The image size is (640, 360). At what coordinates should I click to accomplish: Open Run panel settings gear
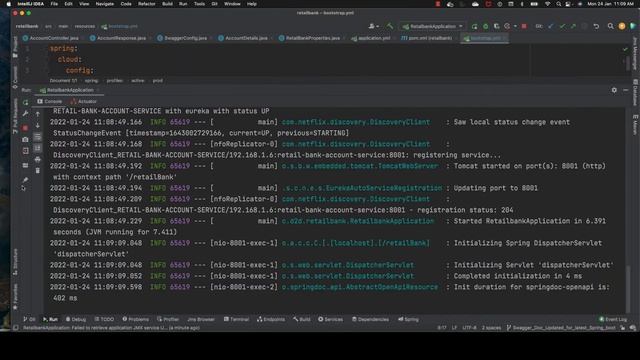click(x=614, y=90)
